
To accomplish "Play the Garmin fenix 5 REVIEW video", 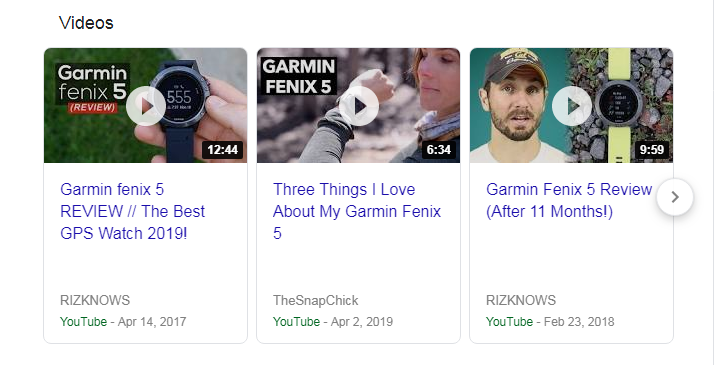I will (146, 106).
